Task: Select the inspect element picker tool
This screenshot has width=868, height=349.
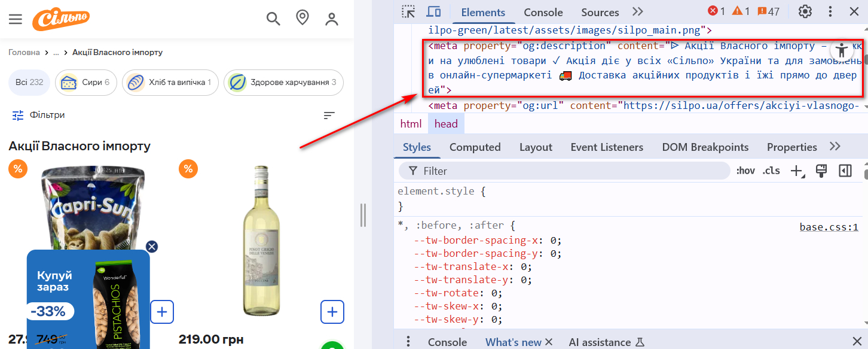Action: pyautogui.click(x=408, y=11)
